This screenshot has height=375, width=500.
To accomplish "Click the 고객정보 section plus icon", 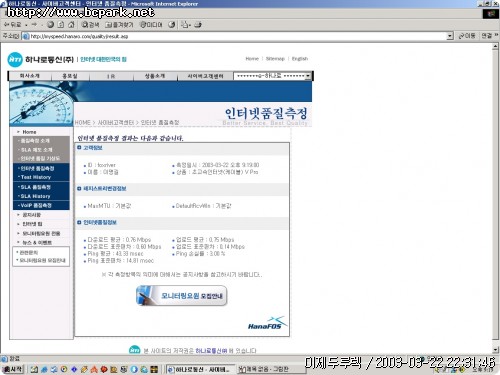I will point(79,148).
